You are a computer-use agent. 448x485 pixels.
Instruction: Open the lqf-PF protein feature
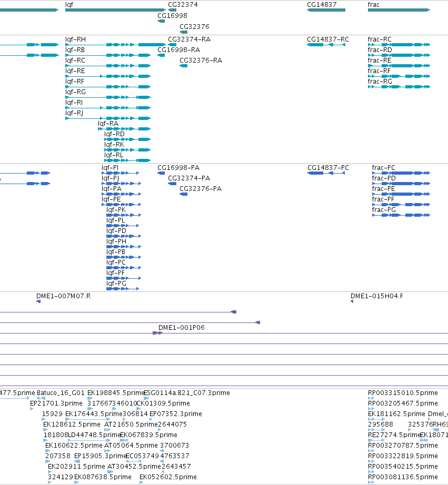pos(115,273)
